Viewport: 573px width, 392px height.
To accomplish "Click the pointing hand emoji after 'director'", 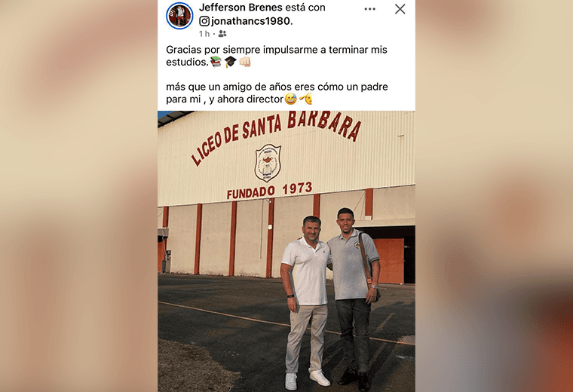I will tap(306, 99).
